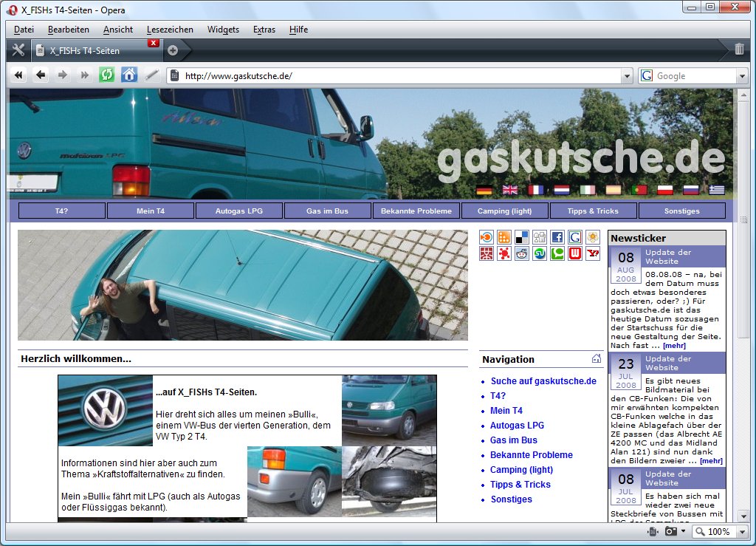Open the Widgets menu
Image resolution: width=756 pixels, height=546 pixels.
[223, 30]
